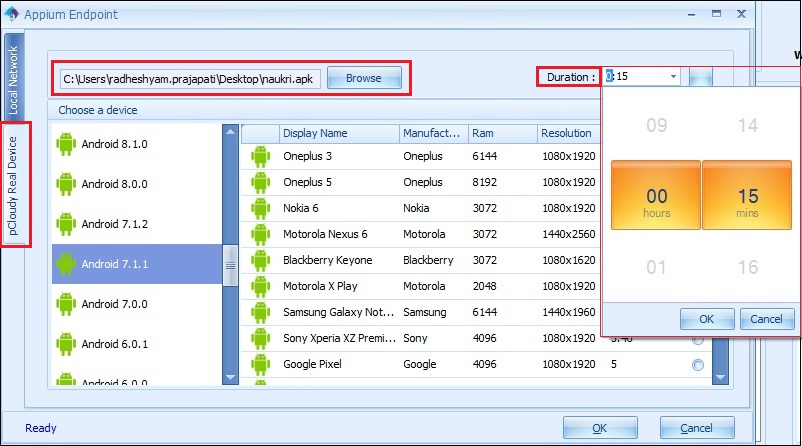Click the 00 hours tile in time picker

click(x=656, y=195)
